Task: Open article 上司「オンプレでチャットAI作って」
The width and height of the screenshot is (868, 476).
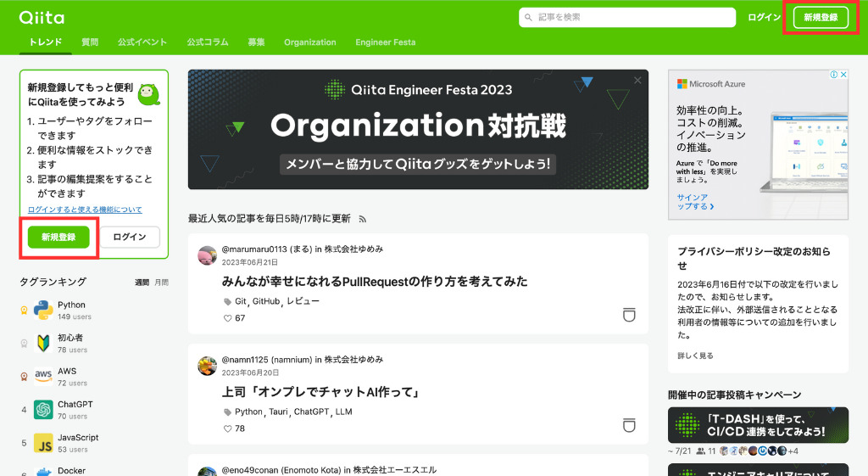Action: (x=320, y=392)
